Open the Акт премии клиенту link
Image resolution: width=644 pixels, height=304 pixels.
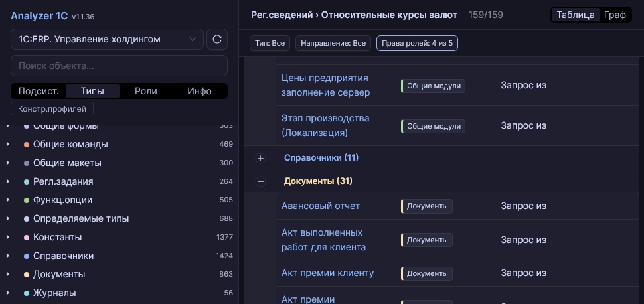click(327, 273)
